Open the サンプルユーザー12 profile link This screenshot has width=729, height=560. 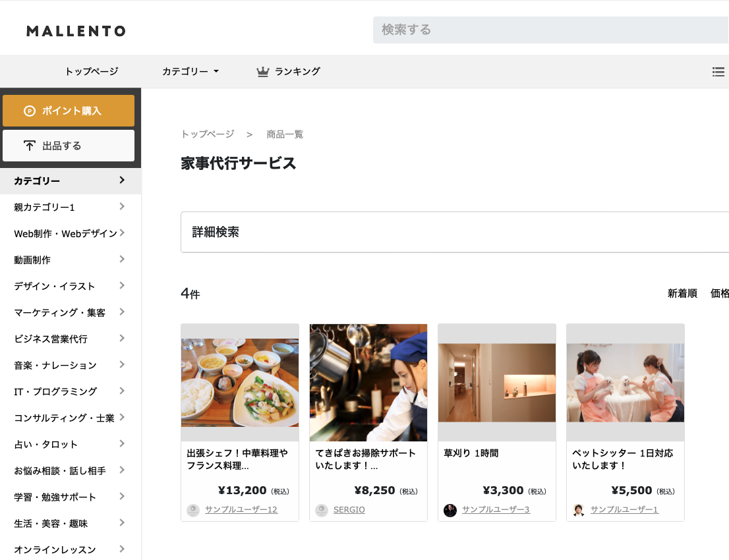tap(241, 510)
